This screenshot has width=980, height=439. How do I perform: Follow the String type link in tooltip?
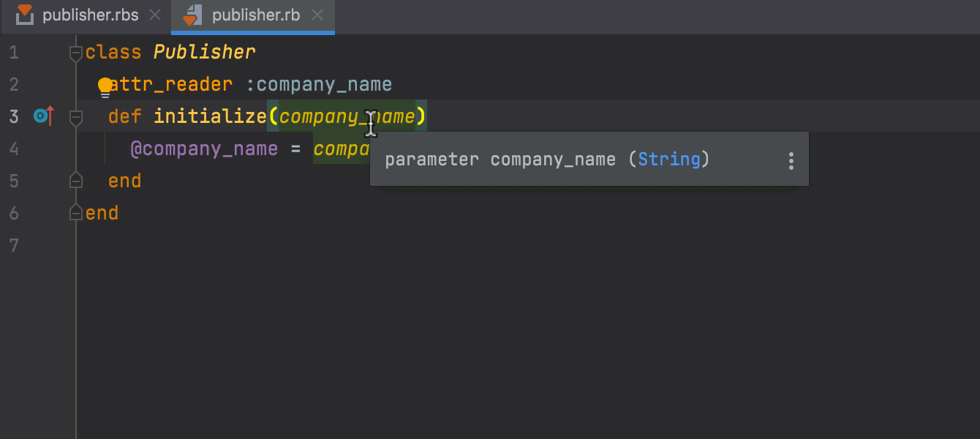668,160
